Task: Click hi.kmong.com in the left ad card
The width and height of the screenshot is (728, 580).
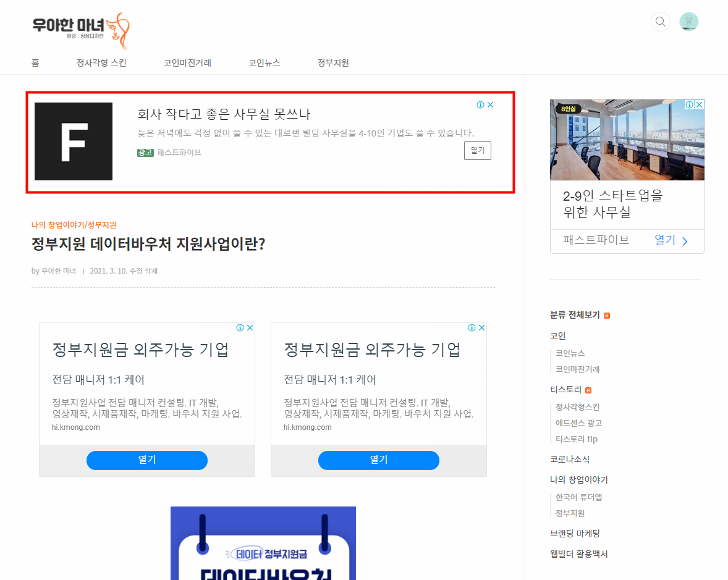Action: click(x=75, y=427)
